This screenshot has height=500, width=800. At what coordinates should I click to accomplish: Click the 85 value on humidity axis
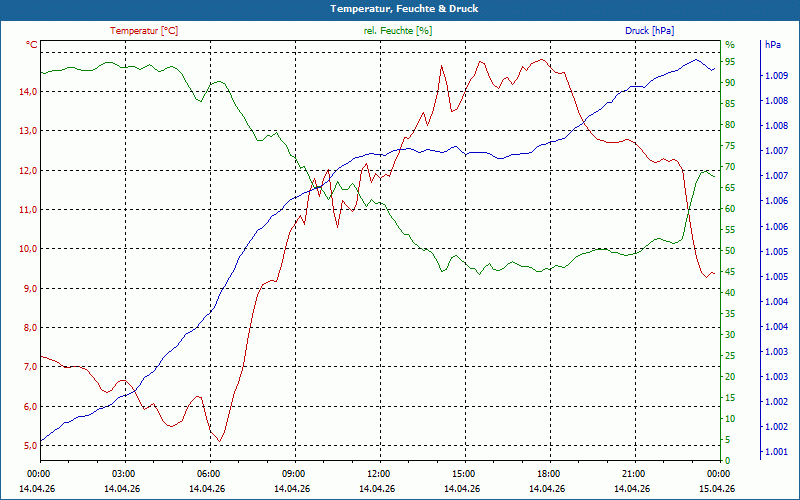(730, 104)
